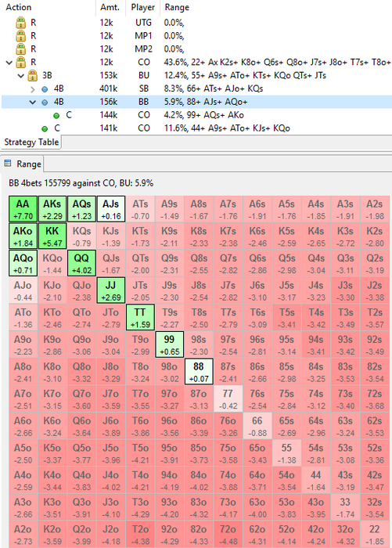The width and height of the screenshot is (392, 548).
Task: Click the 32s -3.54 cell
Action: [x=375, y=507]
